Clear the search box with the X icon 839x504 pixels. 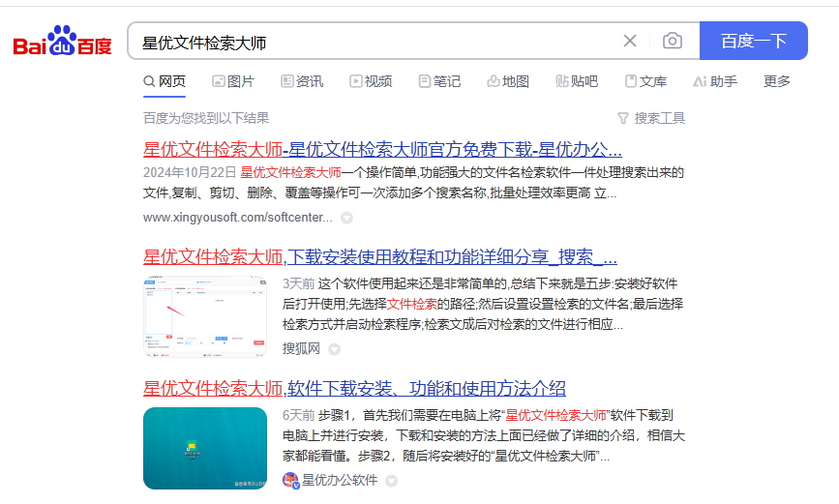coord(630,41)
